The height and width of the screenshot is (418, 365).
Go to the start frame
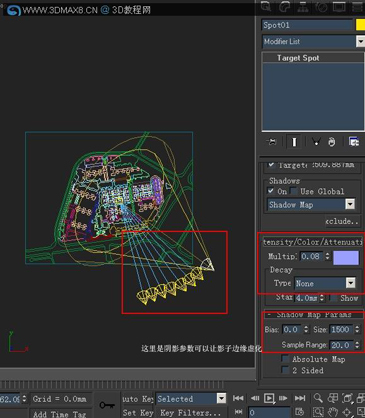click(x=238, y=398)
